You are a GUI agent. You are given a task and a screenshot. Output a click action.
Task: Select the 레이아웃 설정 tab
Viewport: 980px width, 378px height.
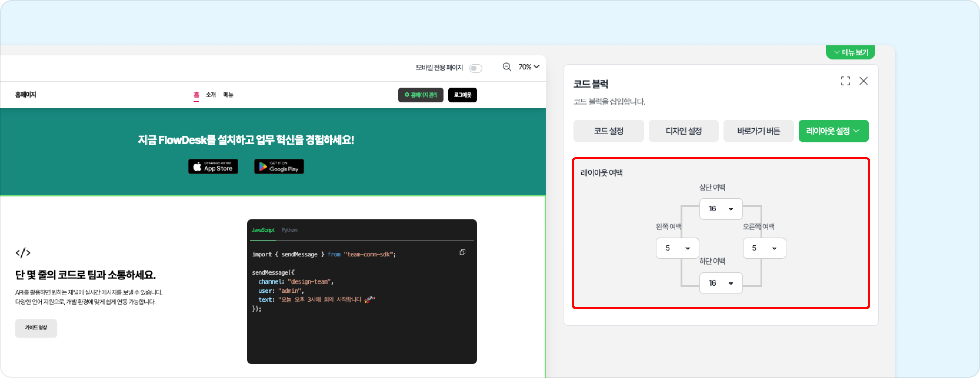click(834, 131)
